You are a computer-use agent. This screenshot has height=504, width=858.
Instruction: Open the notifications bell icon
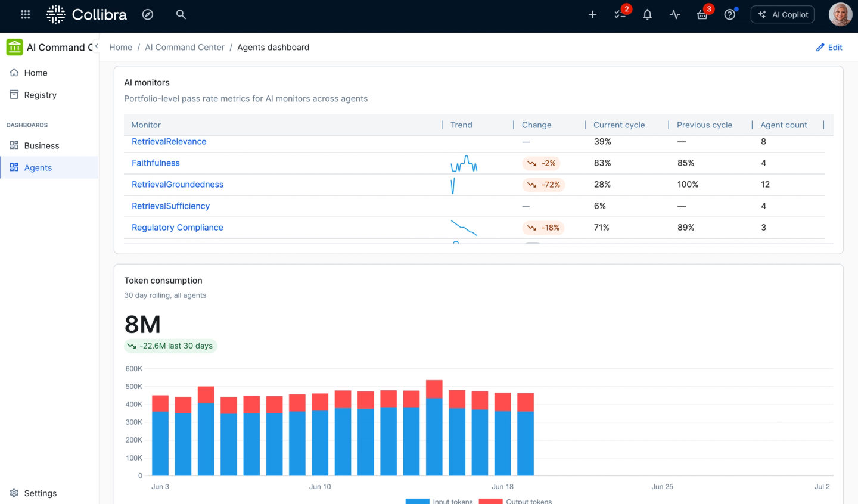(x=647, y=14)
